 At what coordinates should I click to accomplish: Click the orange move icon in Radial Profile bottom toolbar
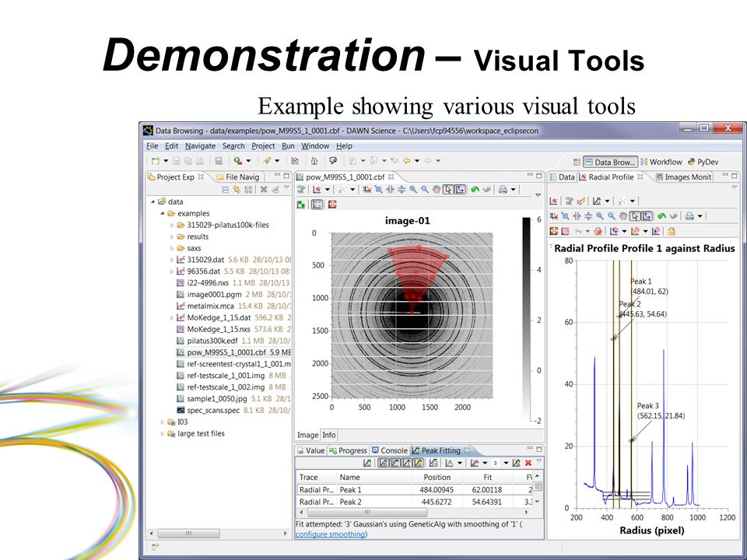click(553, 232)
